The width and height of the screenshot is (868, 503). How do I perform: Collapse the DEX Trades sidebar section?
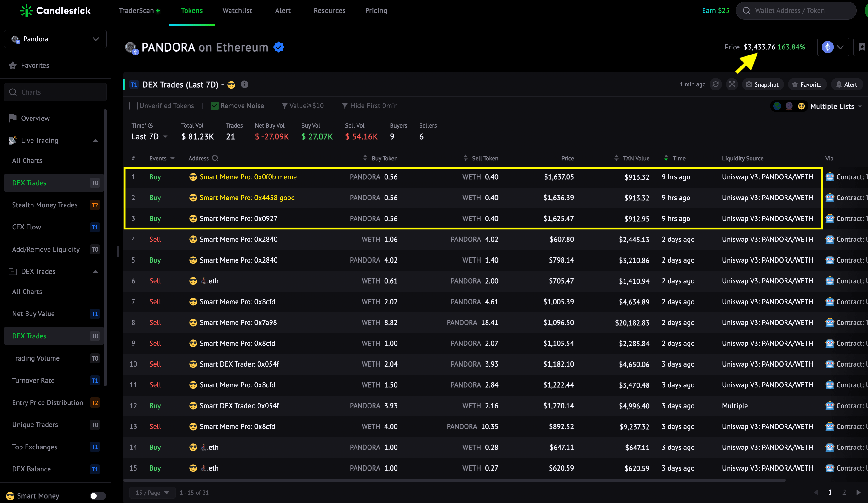[x=95, y=272]
